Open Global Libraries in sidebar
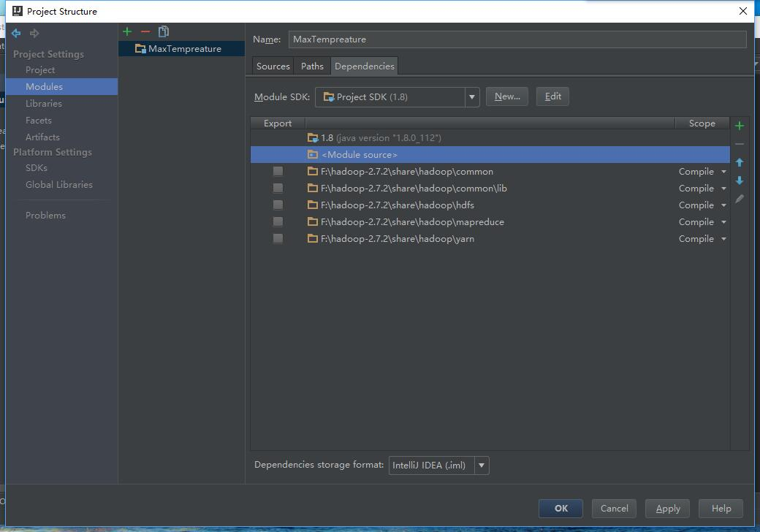 click(x=59, y=185)
